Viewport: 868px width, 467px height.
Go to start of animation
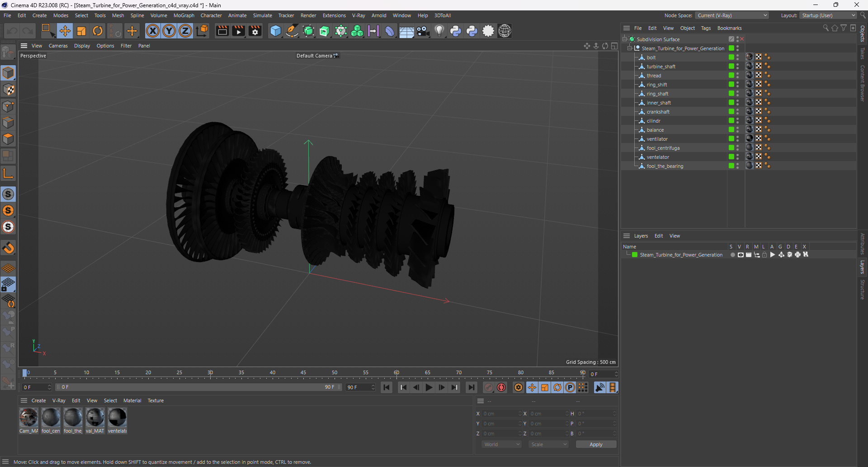[x=387, y=387]
